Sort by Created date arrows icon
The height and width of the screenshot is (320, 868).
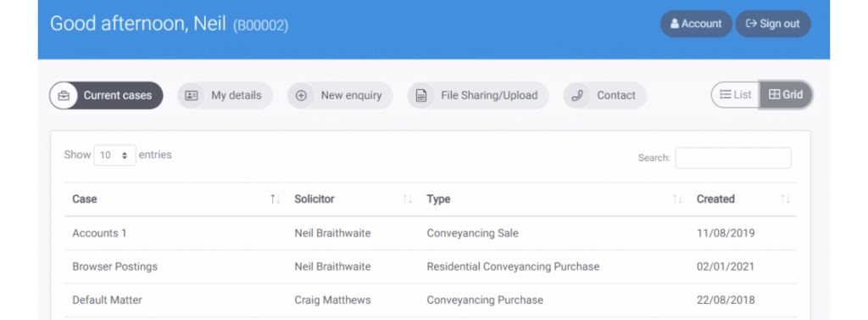(785, 199)
